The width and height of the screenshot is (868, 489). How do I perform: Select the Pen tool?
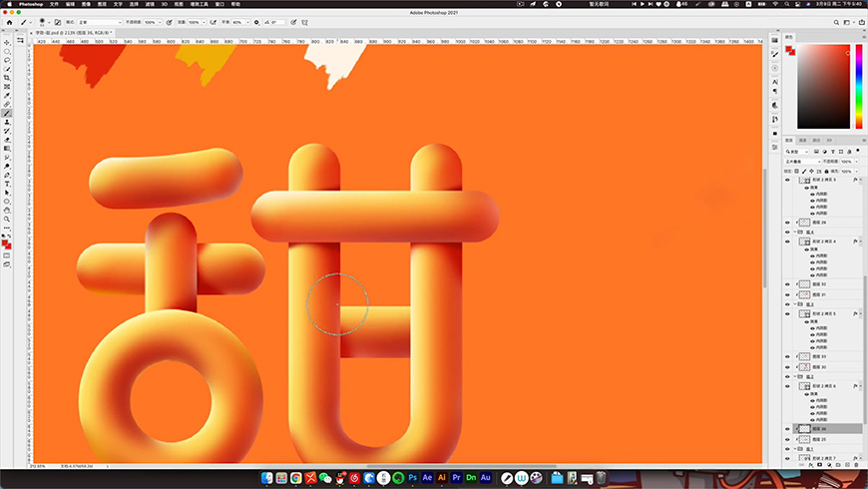[x=7, y=176]
